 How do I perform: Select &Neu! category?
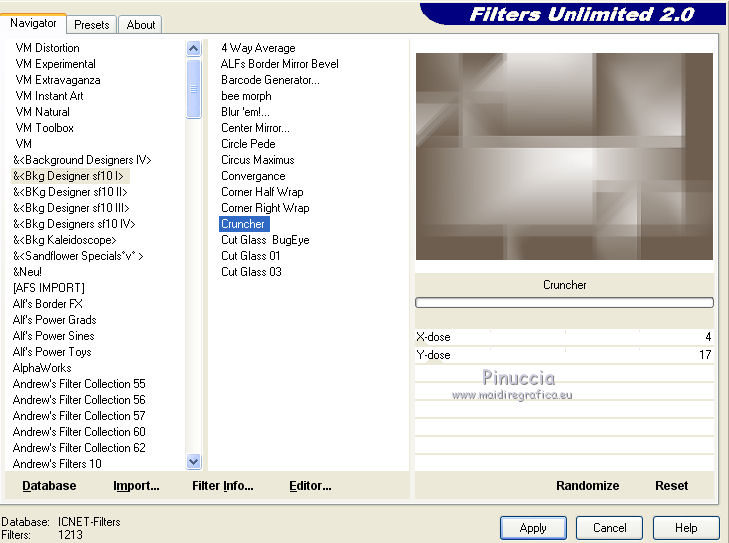point(27,272)
